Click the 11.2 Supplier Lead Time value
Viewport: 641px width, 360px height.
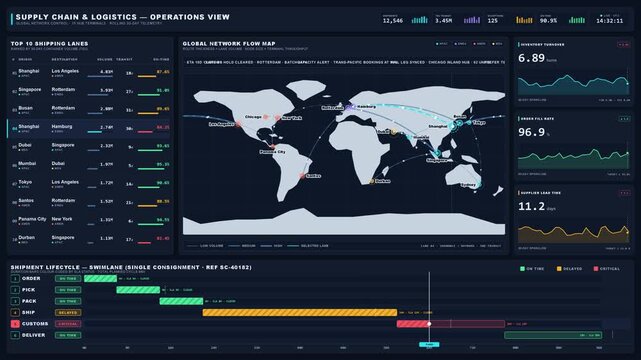click(531, 206)
